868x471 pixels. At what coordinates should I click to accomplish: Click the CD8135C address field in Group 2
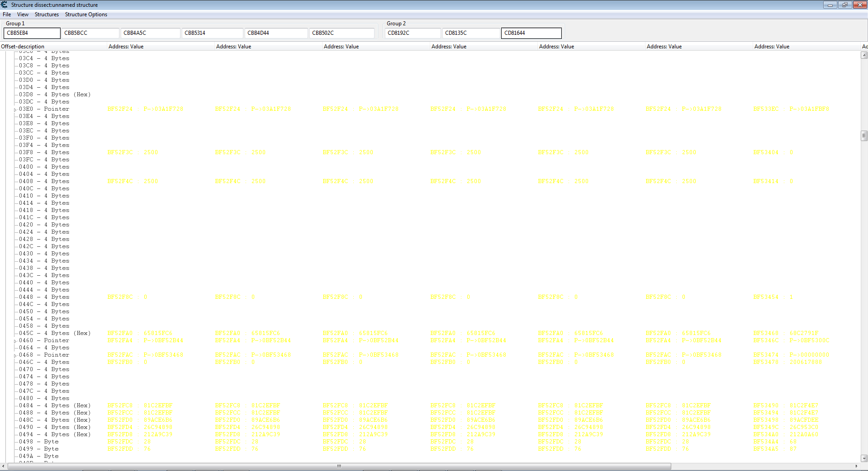click(x=471, y=33)
